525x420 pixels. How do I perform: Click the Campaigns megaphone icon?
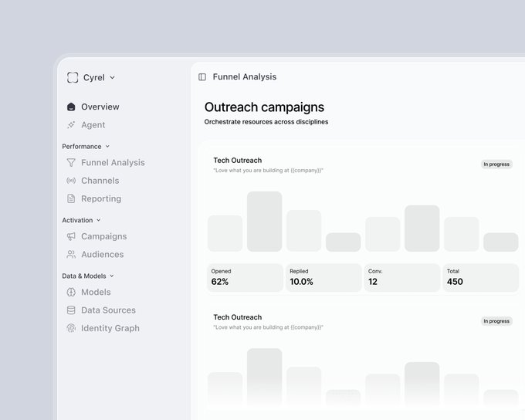point(71,236)
